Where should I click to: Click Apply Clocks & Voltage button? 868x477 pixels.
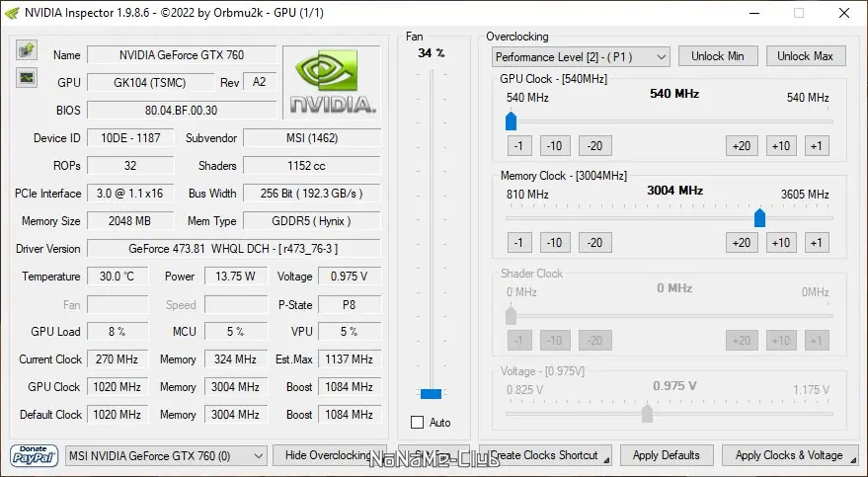pyautogui.click(x=790, y=455)
